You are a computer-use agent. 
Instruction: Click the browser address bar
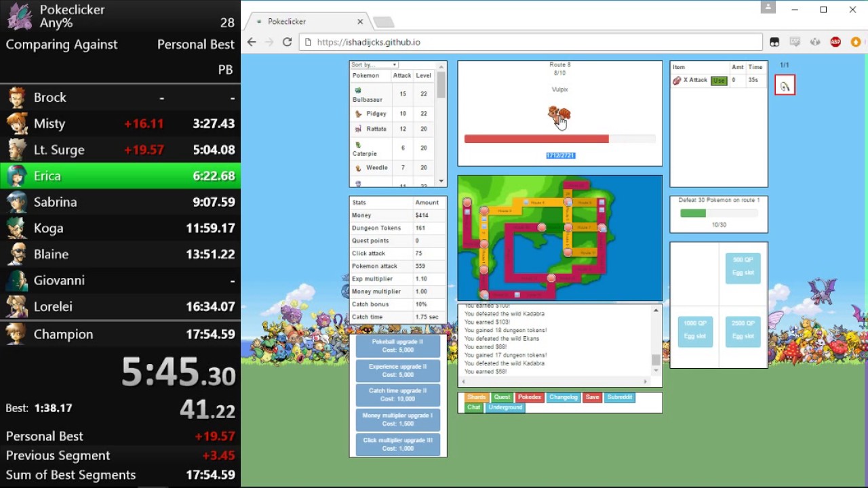pyautogui.click(x=531, y=42)
